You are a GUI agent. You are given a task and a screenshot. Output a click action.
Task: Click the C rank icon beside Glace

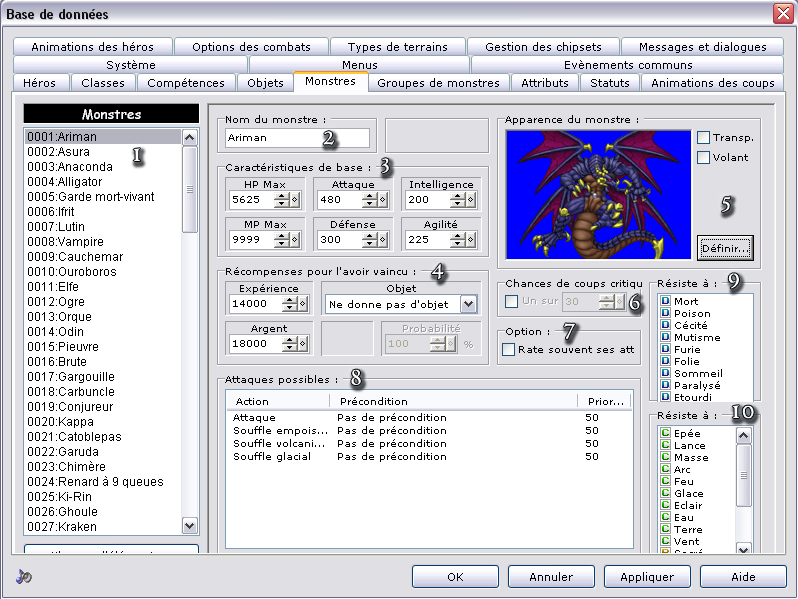point(665,493)
